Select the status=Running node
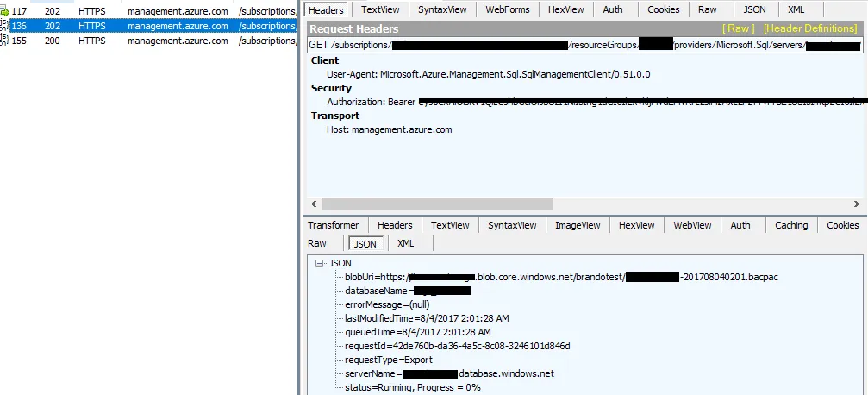Image resolution: width=868 pixels, height=395 pixels. (x=412, y=388)
